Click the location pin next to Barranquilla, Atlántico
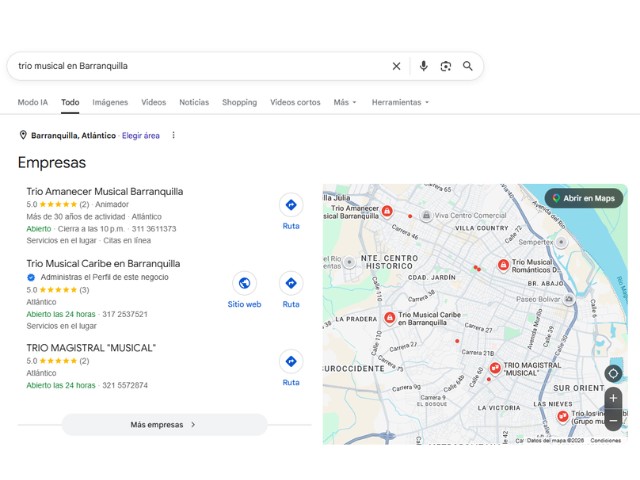 pos(23,135)
